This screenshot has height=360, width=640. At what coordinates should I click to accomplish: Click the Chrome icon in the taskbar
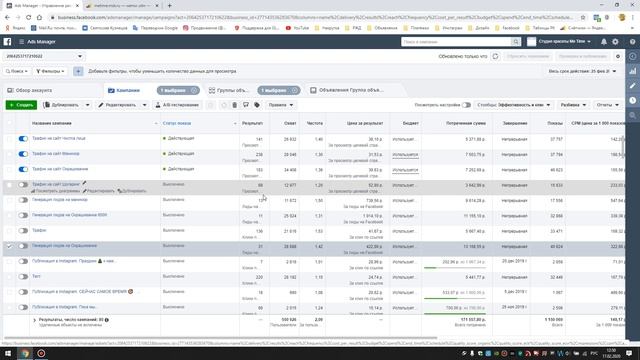point(25,353)
